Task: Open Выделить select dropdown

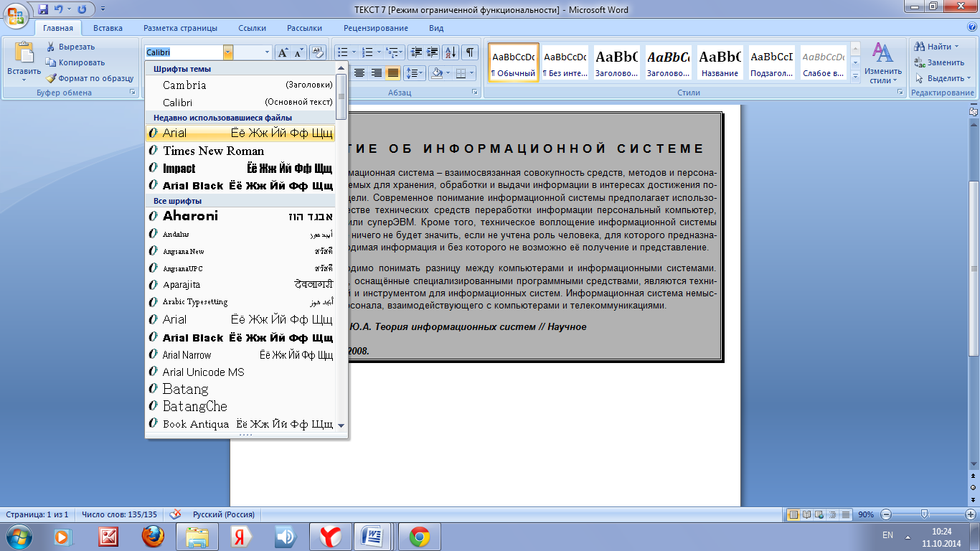Action: tap(943, 78)
